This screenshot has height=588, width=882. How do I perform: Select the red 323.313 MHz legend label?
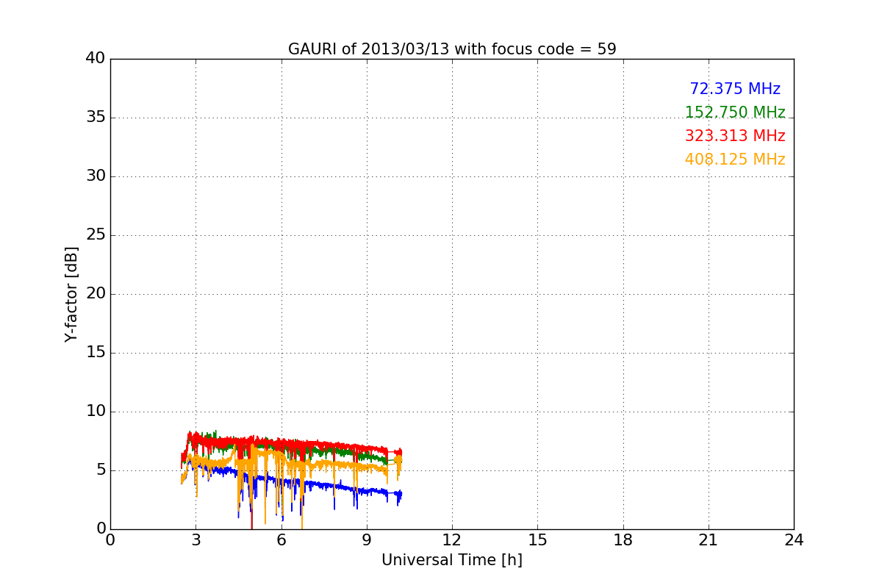[x=735, y=136]
